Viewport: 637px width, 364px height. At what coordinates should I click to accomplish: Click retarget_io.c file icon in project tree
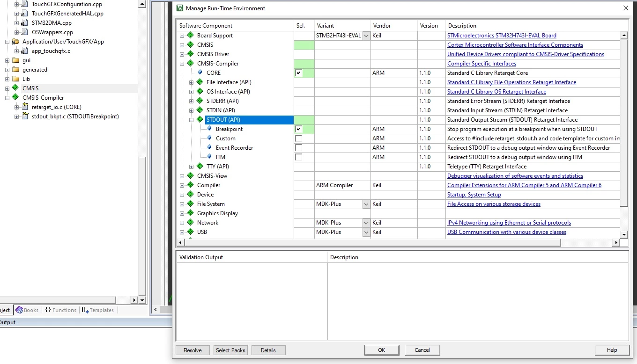25,107
